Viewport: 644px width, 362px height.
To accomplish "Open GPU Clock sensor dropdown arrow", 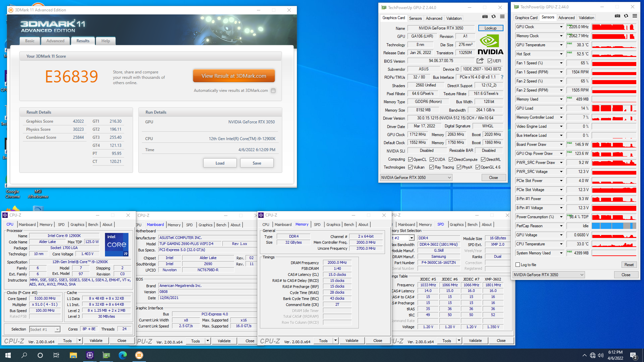I will click(x=561, y=27).
